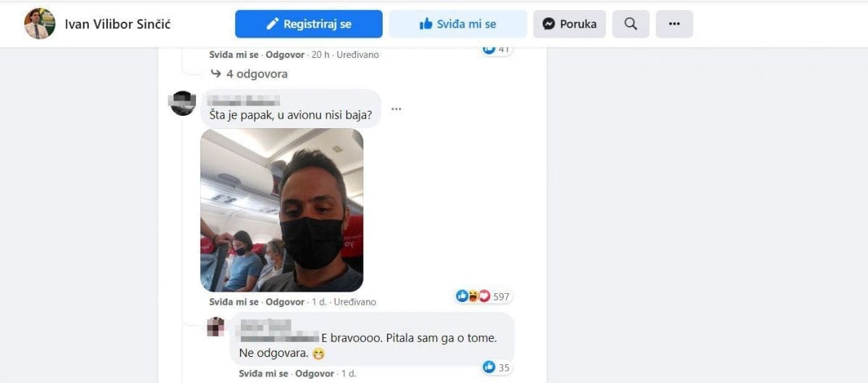Expand the 4 odgovora replies
The height and width of the screenshot is (383, 868).
tap(249, 74)
